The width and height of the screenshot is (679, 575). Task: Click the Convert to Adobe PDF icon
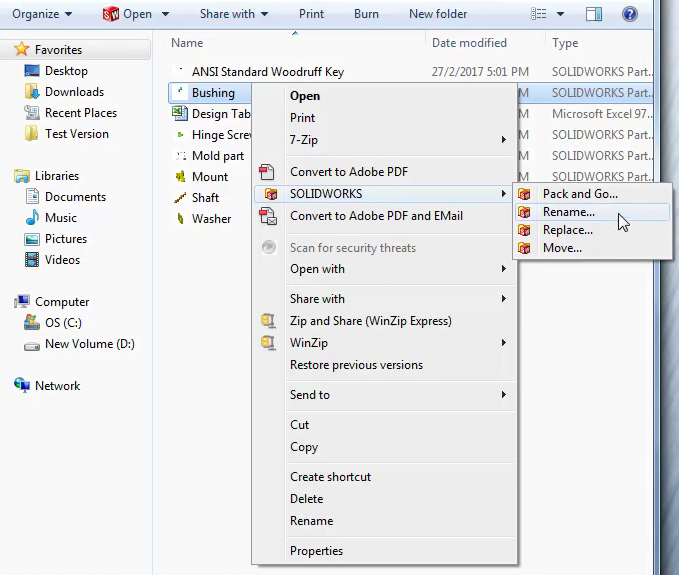click(267, 172)
